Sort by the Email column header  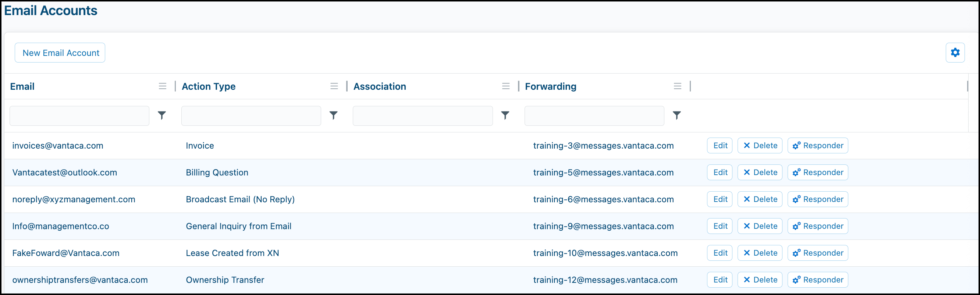tap(22, 86)
